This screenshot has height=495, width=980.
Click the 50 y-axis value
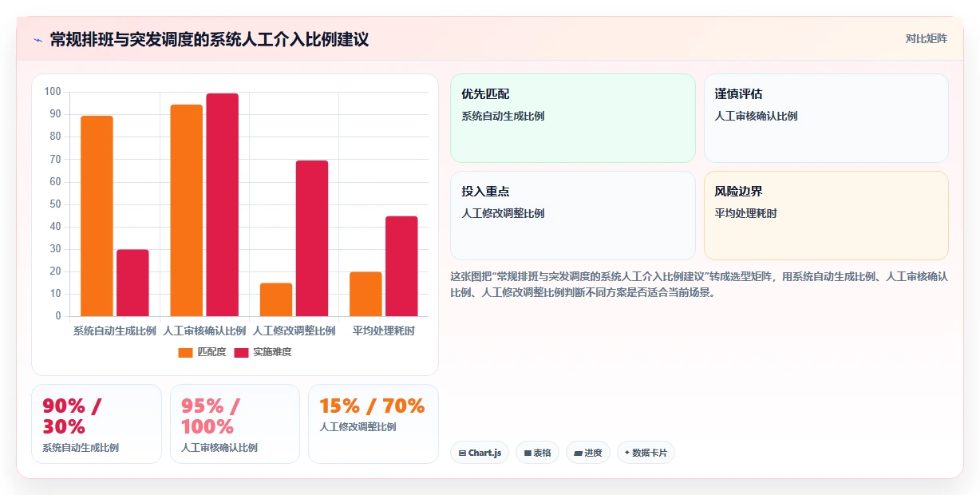click(55, 204)
